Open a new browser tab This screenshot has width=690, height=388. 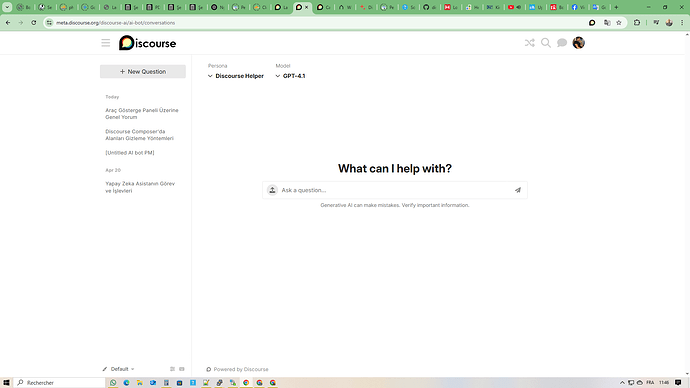tap(616, 7)
